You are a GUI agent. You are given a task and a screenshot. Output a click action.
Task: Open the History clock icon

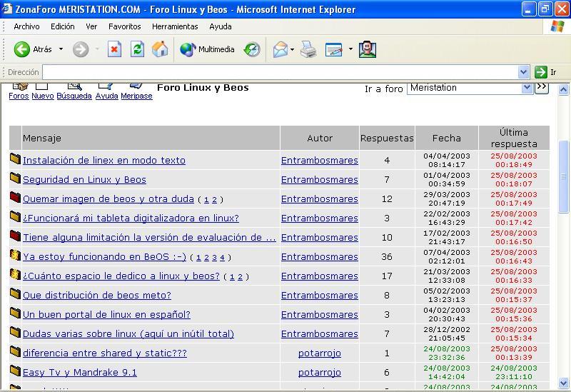click(x=252, y=49)
